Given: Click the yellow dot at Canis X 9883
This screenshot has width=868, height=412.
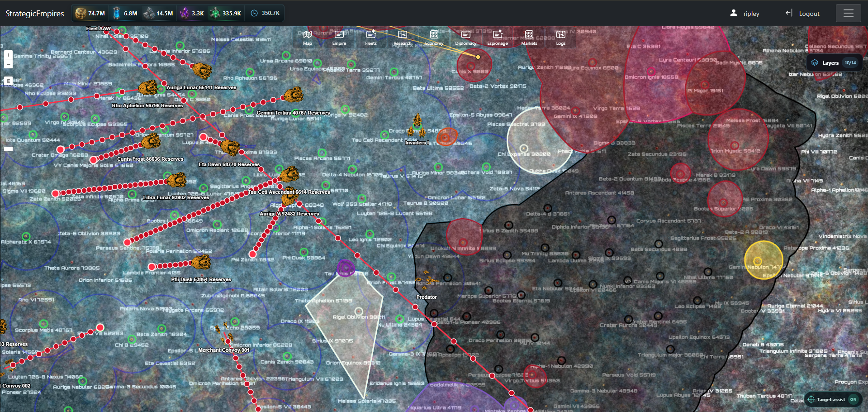Looking at the screenshot, I should click(x=478, y=57).
